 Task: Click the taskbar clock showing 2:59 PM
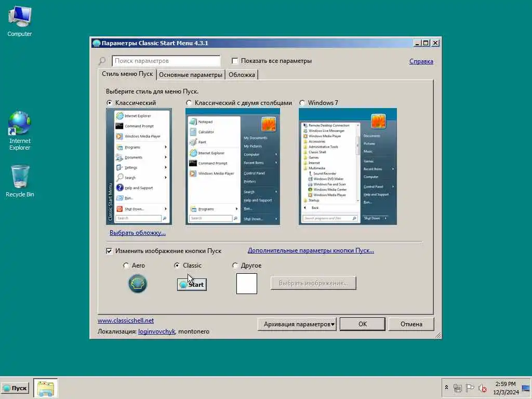point(506,388)
